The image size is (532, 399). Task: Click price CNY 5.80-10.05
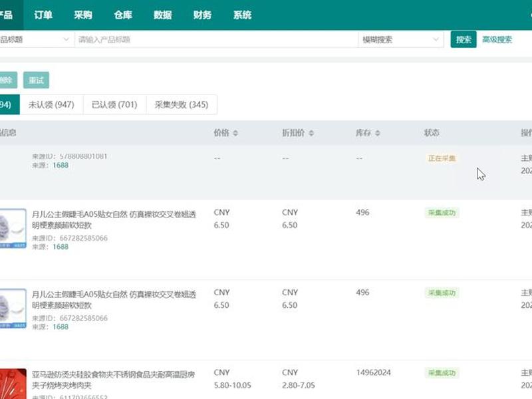coord(232,378)
